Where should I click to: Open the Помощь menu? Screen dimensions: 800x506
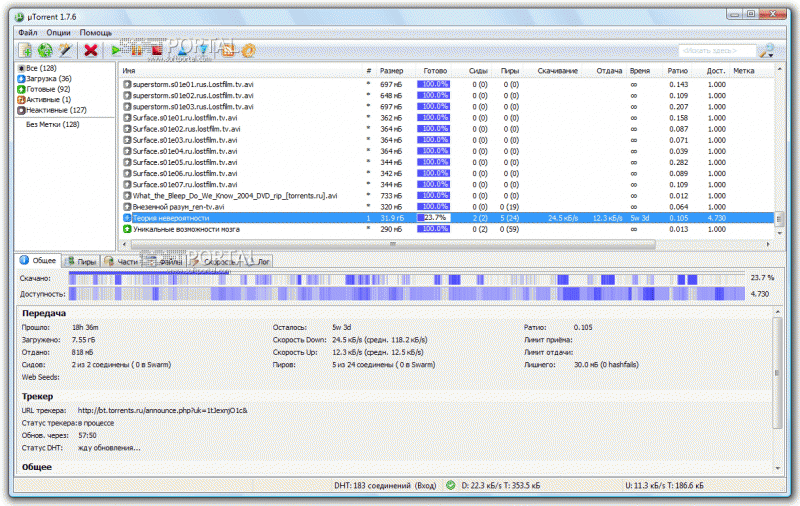(95, 32)
